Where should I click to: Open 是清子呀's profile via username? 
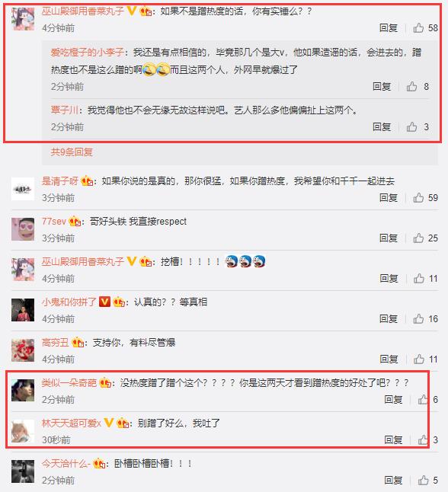click(x=60, y=181)
